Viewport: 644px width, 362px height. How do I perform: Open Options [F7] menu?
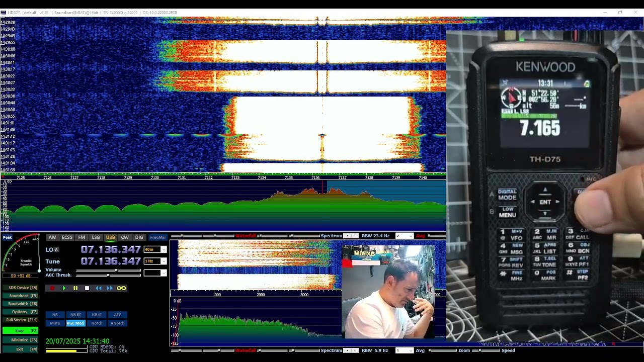click(20, 312)
